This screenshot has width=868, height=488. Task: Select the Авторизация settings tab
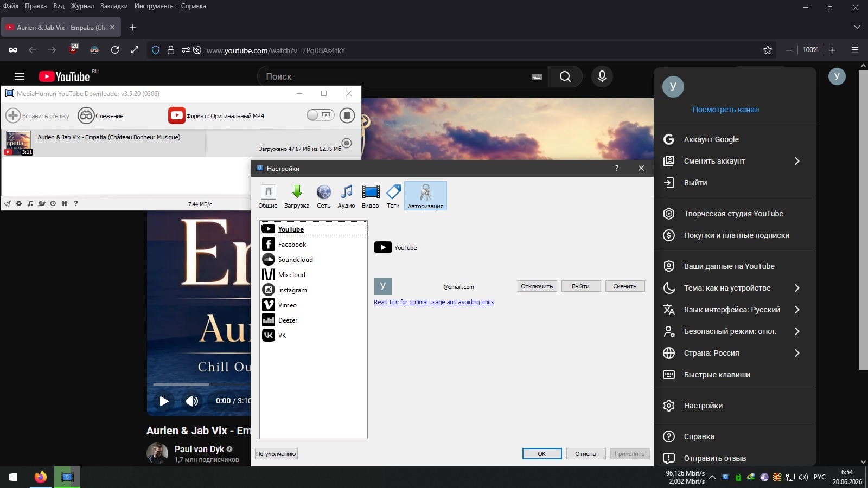click(426, 196)
